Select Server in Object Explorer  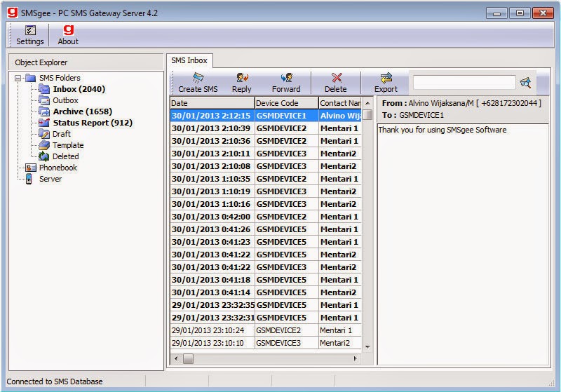(50, 179)
